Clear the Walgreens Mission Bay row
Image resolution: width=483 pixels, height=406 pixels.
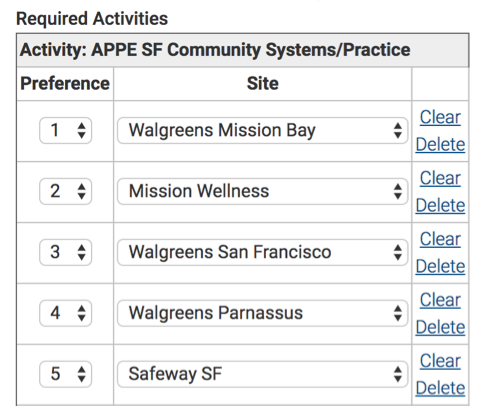[440, 117]
